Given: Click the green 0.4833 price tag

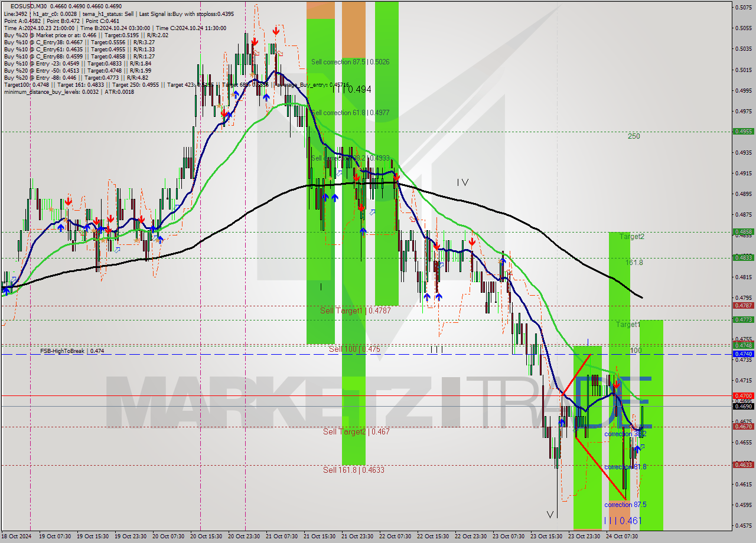Looking at the screenshot, I should (743, 257).
